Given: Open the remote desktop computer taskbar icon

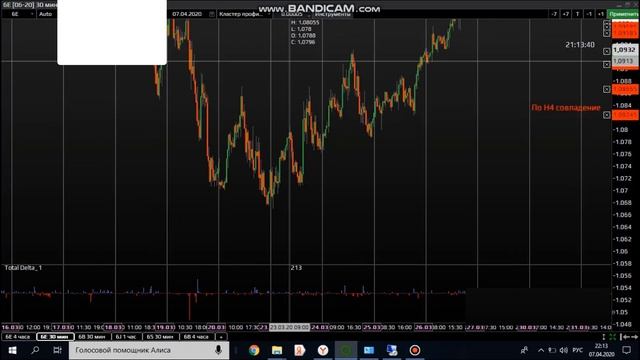Looking at the screenshot, I should (x=392, y=350).
